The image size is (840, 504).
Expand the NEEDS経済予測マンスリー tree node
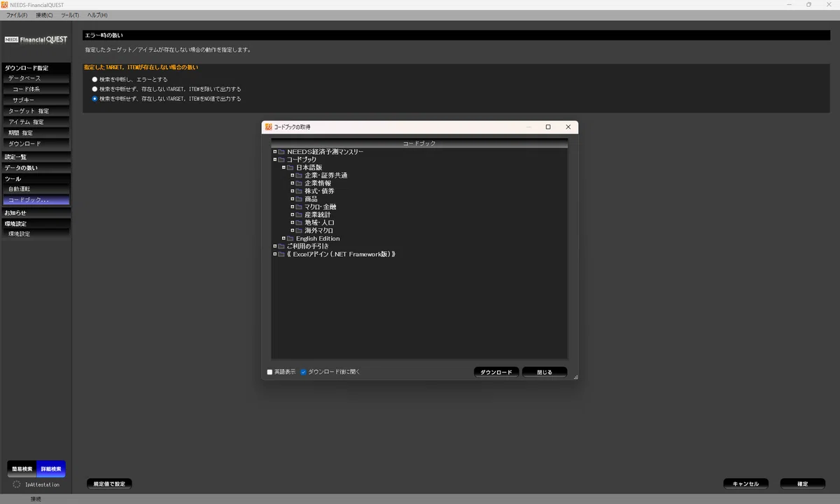click(275, 152)
